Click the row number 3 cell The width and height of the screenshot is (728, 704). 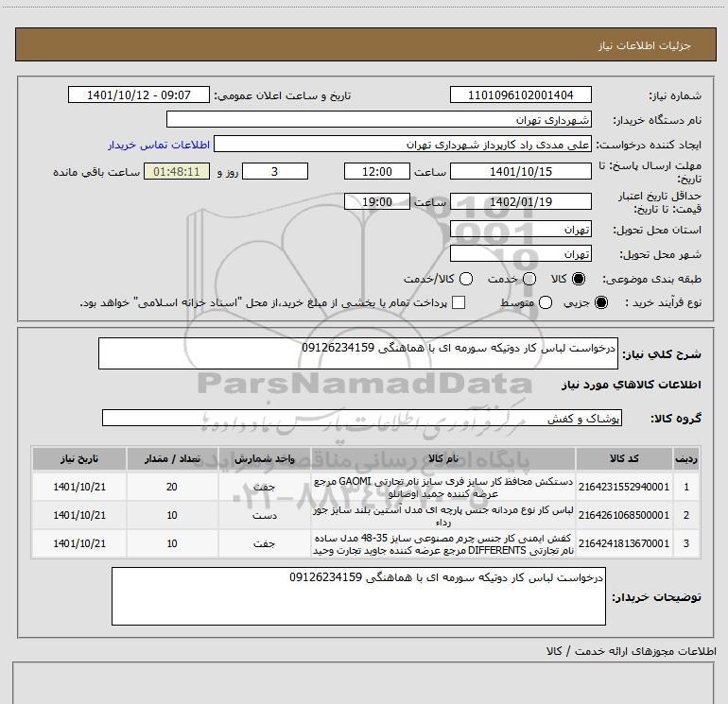click(686, 543)
